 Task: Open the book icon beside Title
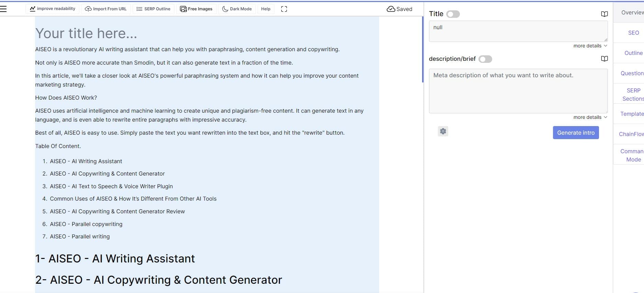(604, 14)
